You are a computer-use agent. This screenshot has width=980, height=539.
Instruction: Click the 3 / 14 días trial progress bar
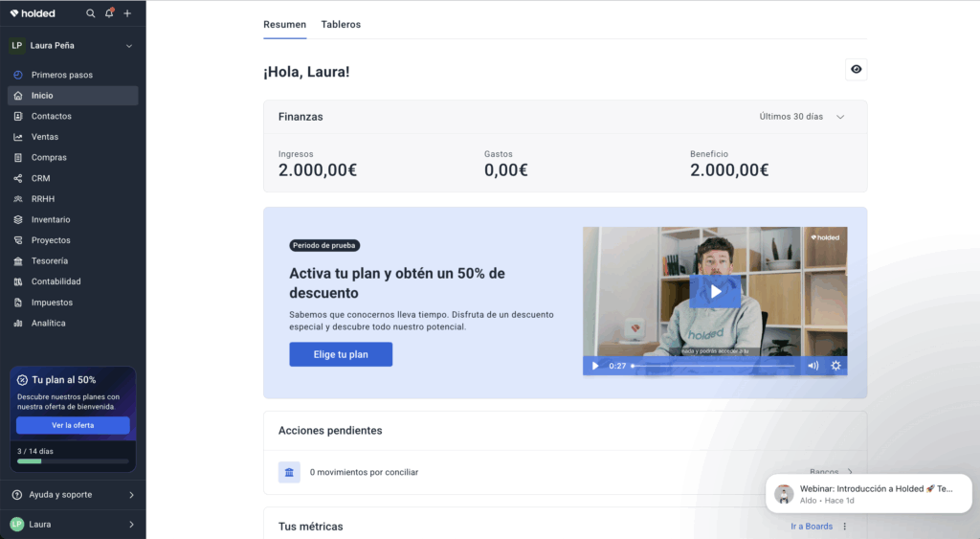point(73,461)
